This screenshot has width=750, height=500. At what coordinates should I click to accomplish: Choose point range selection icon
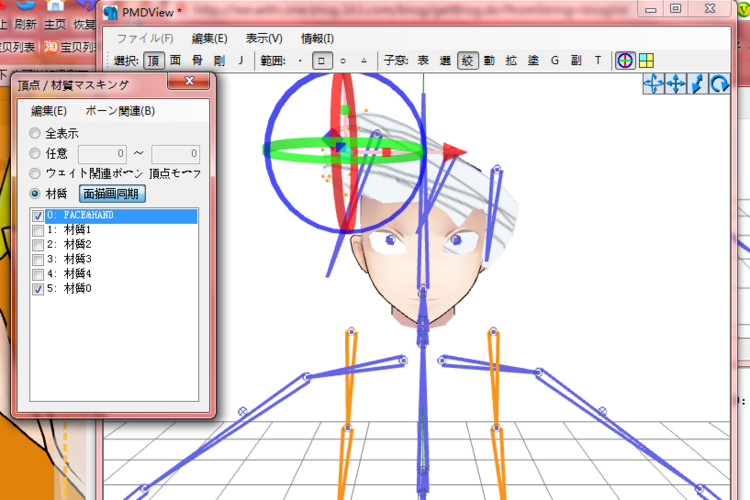pos(300,61)
